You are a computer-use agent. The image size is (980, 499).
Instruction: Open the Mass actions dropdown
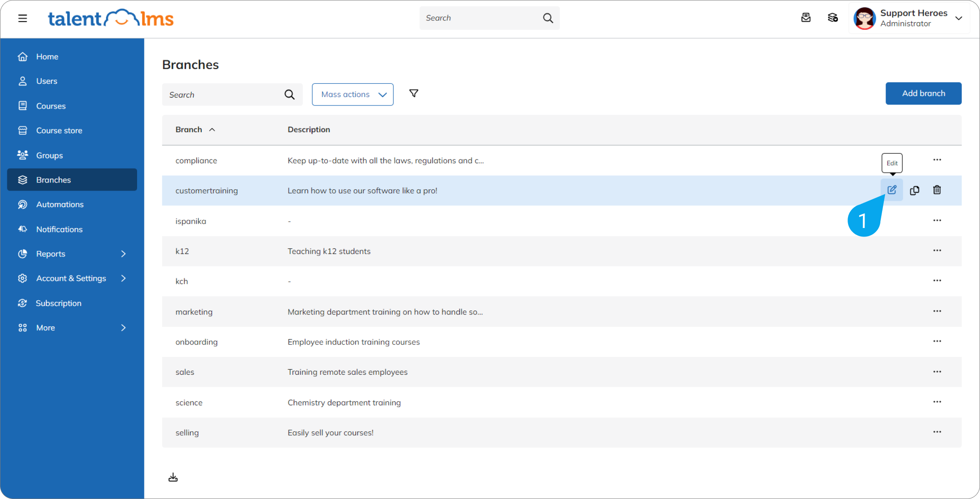(352, 94)
